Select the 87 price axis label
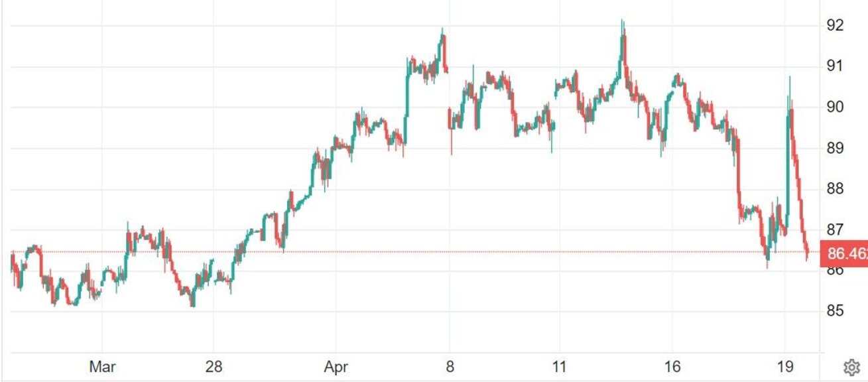The height and width of the screenshot is (382, 868). (x=835, y=229)
